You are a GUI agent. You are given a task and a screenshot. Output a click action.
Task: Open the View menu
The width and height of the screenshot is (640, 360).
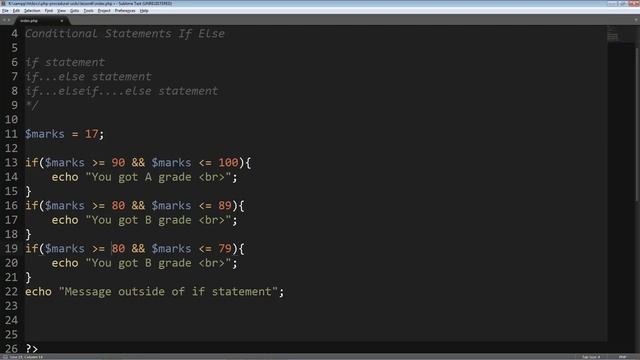coord(61,11)
